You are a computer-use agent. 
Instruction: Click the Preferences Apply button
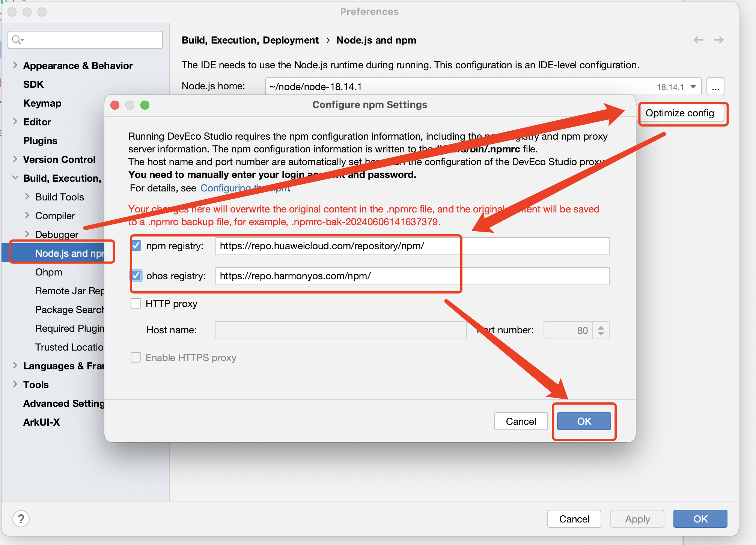(x=637, y=519)
